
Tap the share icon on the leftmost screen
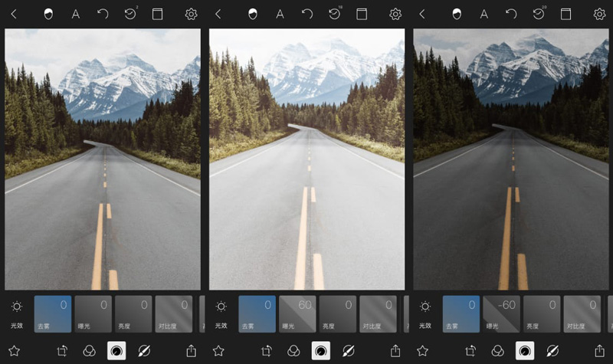coord(191,350)
